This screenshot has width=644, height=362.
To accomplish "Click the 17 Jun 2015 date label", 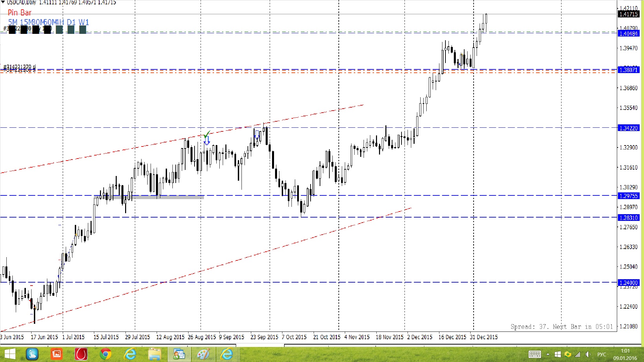I will [44, 337].
